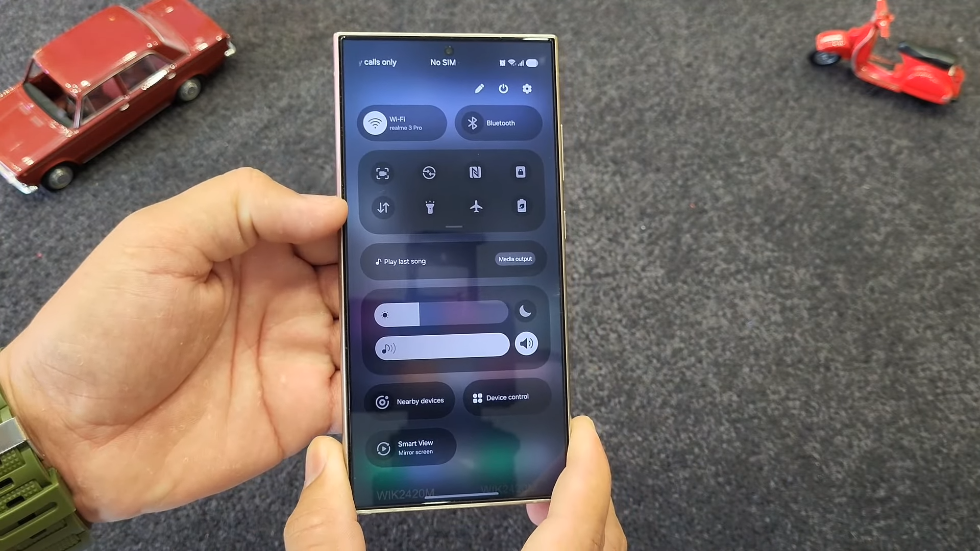Viewport: 980px width, 551px height.
Task: Tap the NFC icon
Action: (x=475, y=173)
